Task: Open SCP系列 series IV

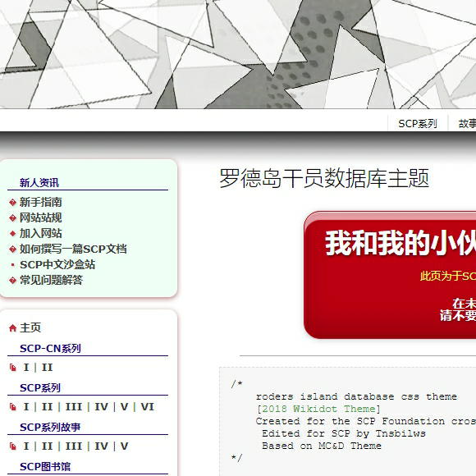Action: point(102,407)
